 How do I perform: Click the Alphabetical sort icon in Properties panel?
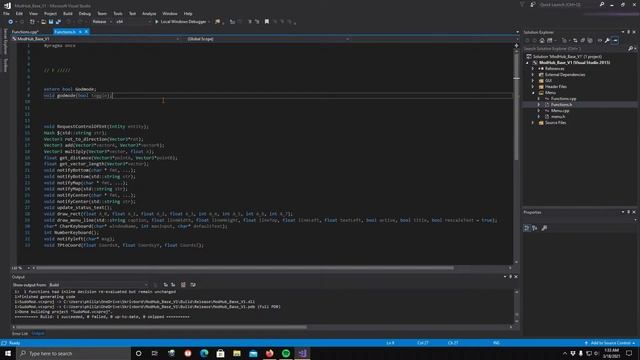[x=535, y=228]
